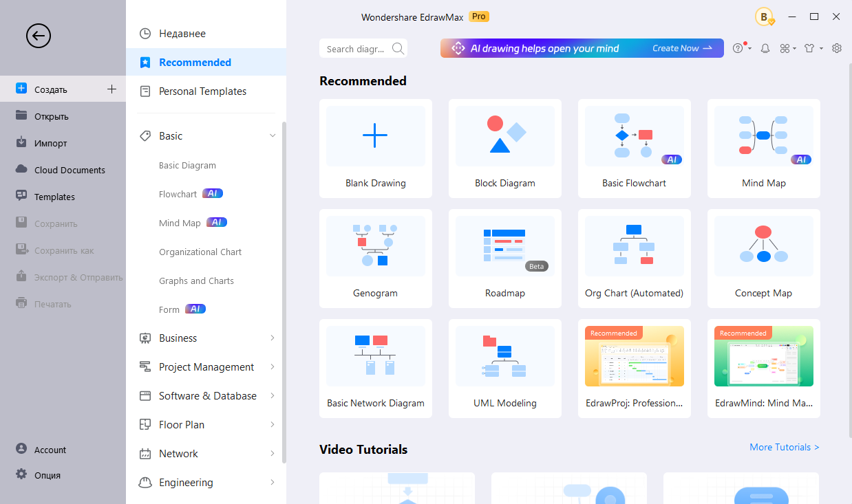This screenshot has width=852, height=504.
Task: Open Personal Templates section
Action: coord(202,91)
